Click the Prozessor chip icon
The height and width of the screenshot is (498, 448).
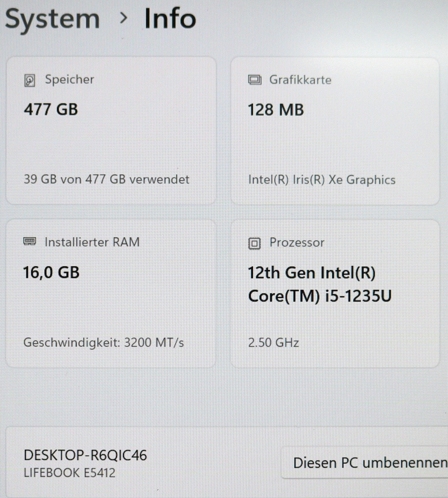[x=254, y=243]
